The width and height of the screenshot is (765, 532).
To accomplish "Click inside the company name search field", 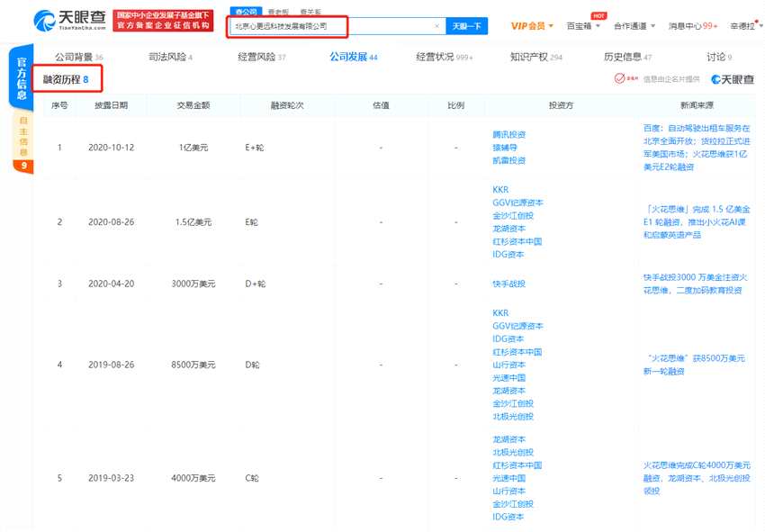I will [x=328, y=27].
